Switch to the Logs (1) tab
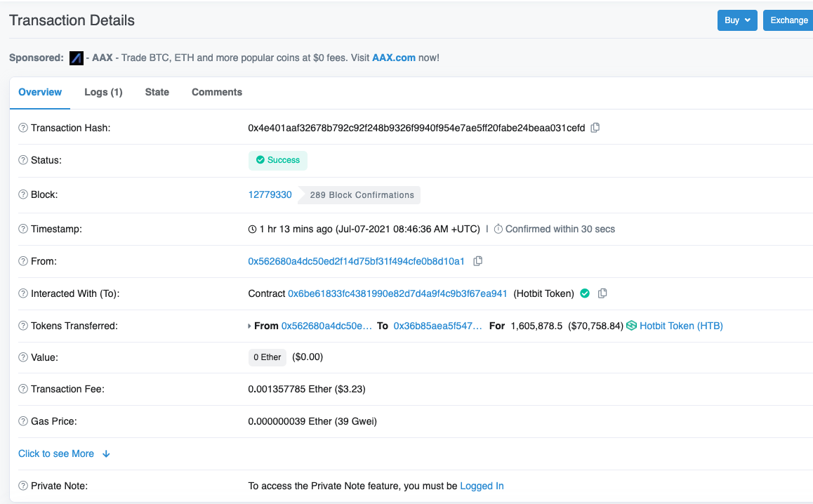813x504 pixels. click(103, 92)
